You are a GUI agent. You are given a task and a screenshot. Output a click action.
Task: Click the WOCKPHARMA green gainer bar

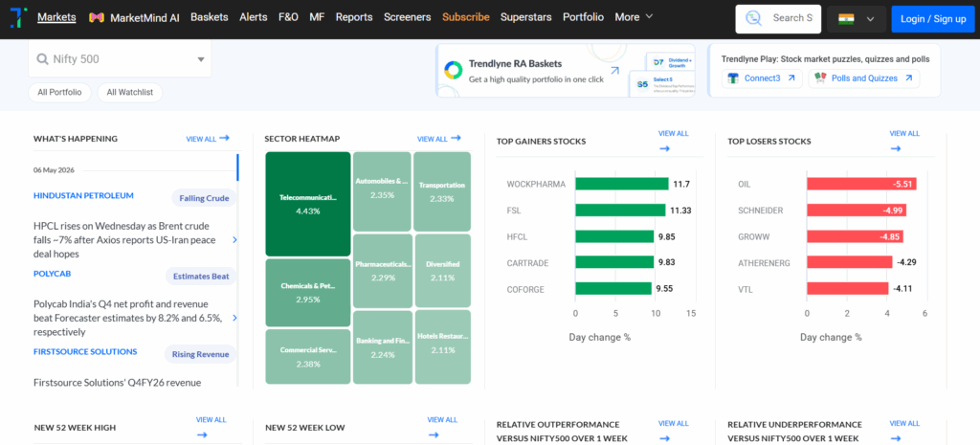click(x=622, y=184)
